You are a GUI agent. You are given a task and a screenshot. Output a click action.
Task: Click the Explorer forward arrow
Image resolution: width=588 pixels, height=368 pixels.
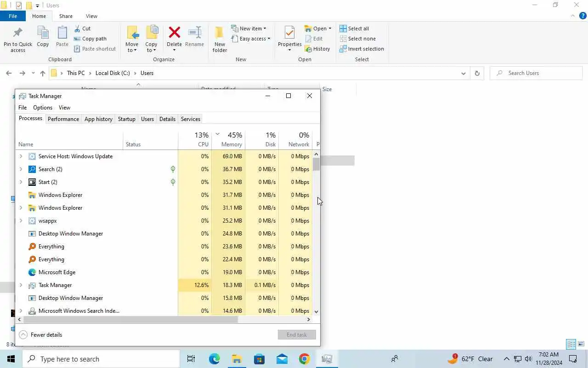pyautogui.click(x=22, y=73)
